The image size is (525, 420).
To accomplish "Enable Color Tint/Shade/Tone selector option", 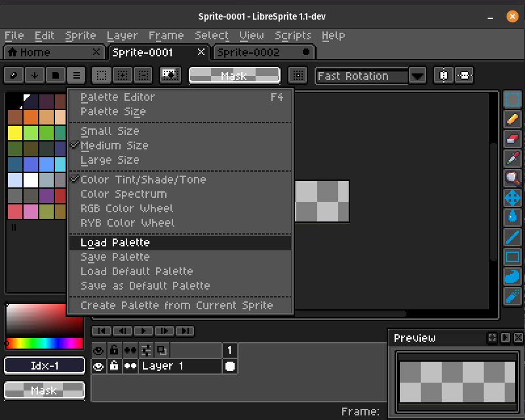I will 143,180.
